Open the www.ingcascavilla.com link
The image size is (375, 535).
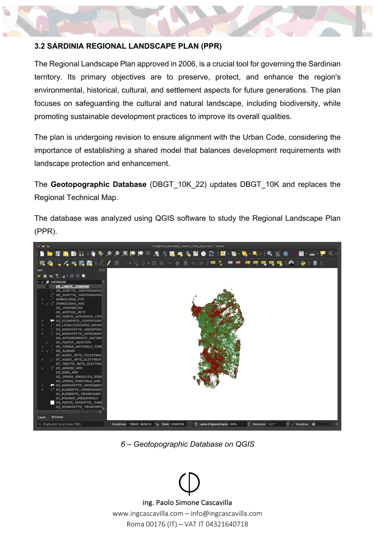(x=147, y=514)
